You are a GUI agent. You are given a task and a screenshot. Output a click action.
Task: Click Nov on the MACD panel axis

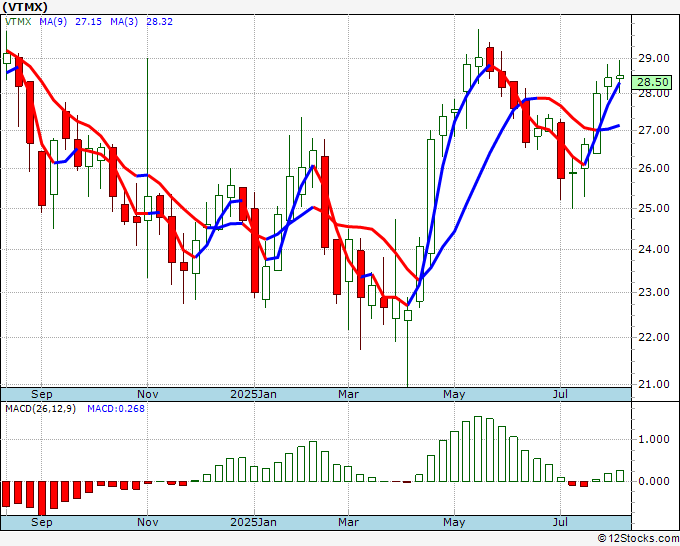point(147,522)
